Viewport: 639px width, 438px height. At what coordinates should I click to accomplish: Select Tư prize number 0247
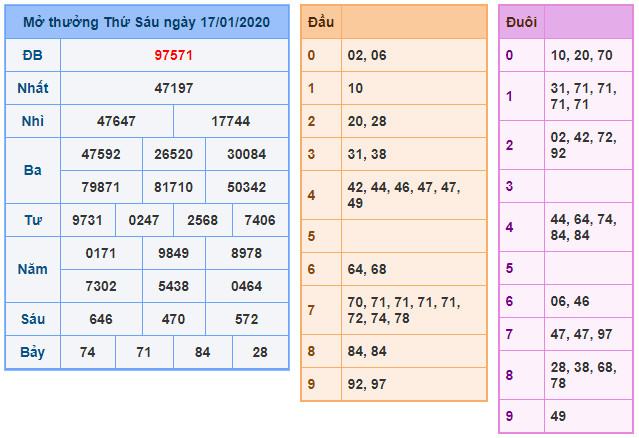pos(144,220)
